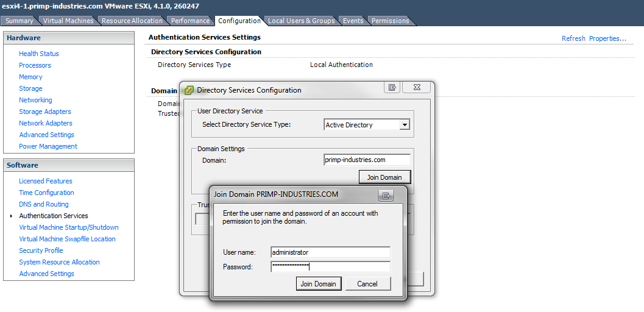Click the arrow marker beside Authentication Services
This screenshot has height=312, width=644.
pos(12,216)
